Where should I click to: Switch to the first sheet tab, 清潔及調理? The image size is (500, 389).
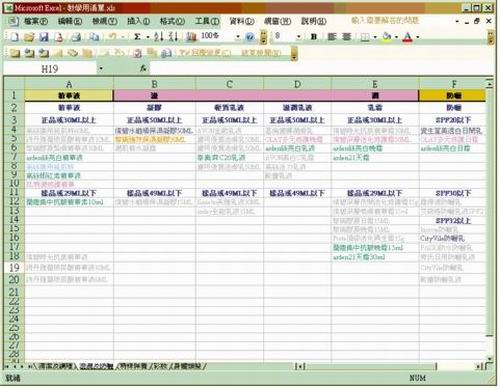[x=55, y=366]
